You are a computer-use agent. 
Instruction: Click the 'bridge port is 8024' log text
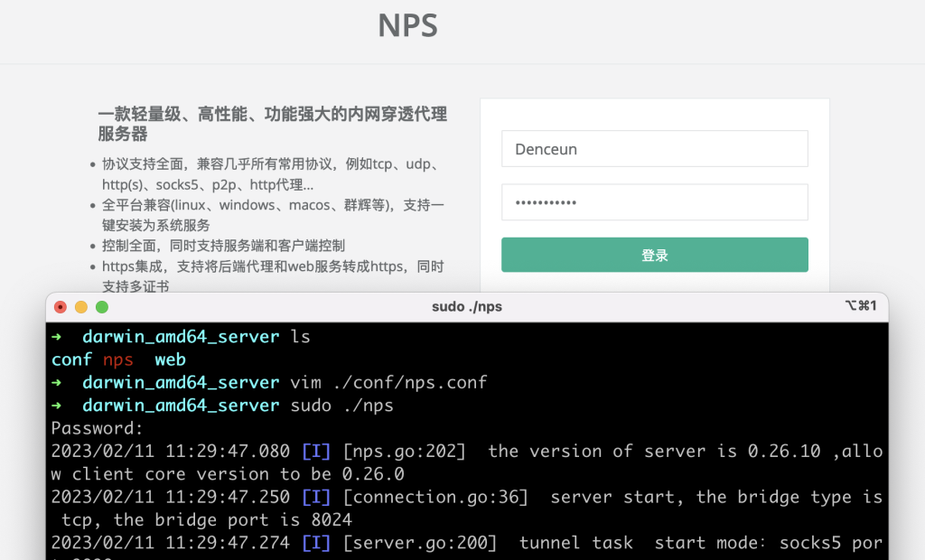pos(253,520)
